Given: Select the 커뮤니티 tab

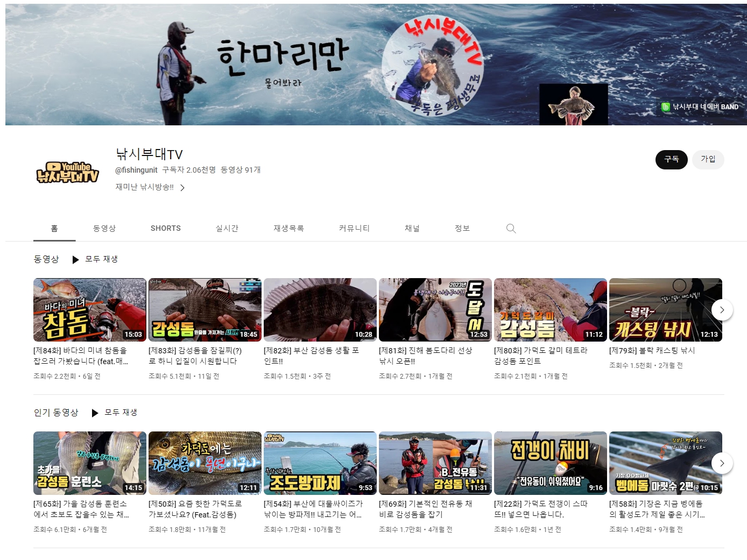Looking at the screenshot, I should [354, 229].
